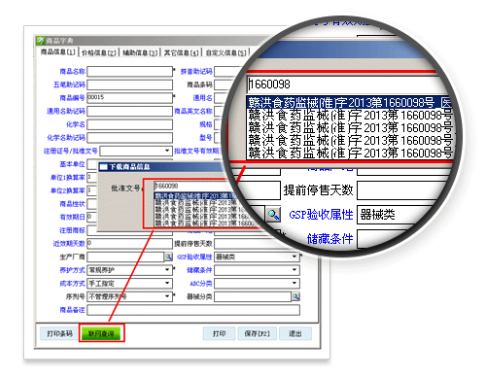Click the enlarged magnifier icon near GSP验收属性
The image size is (492, 389).
coord(273,215)
